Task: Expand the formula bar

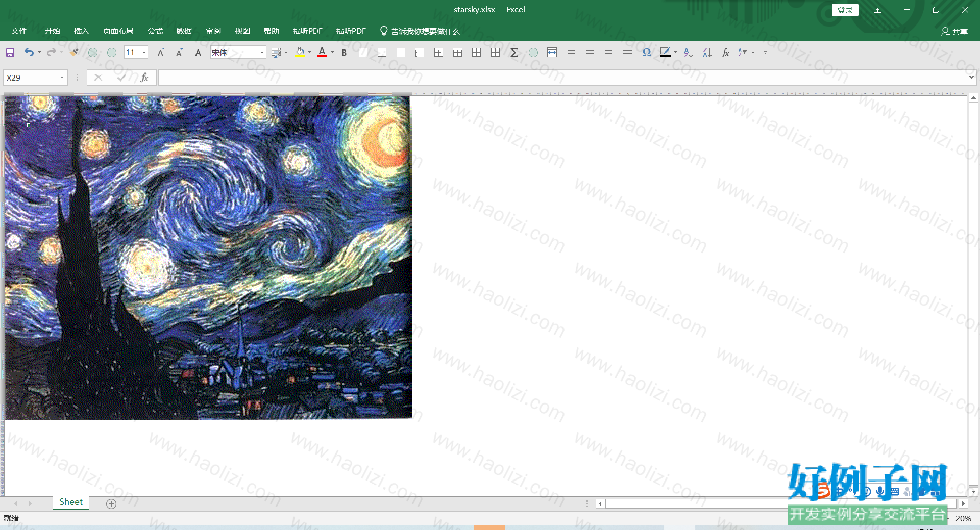Action: 971,78
